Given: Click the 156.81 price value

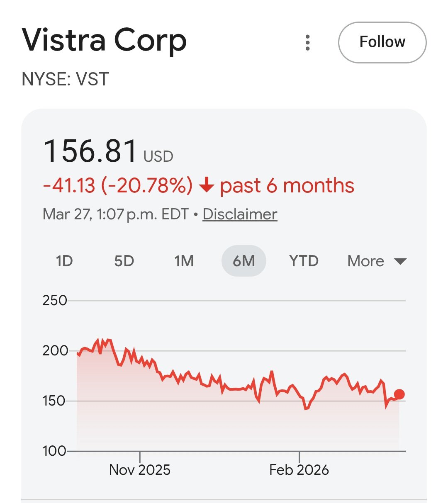Looking at the screenshot, I should click(90, 151).
